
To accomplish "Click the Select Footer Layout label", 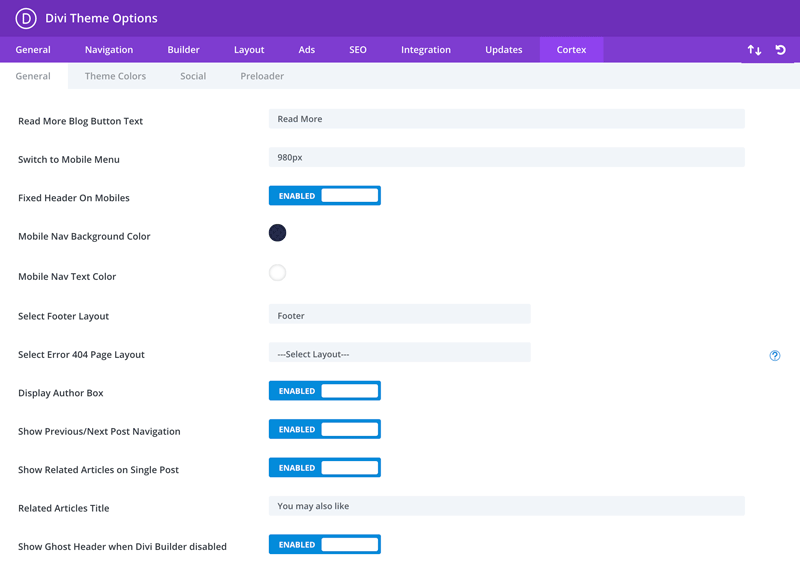I will pos(64,316).
